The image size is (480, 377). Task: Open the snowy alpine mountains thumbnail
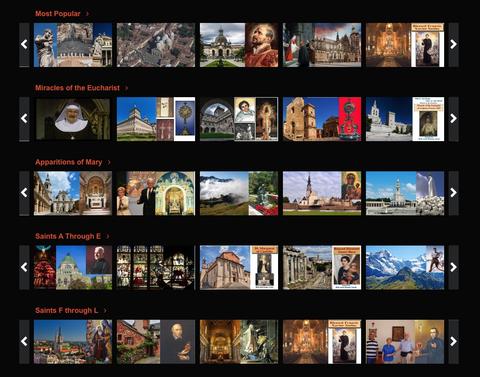point(405,268)
